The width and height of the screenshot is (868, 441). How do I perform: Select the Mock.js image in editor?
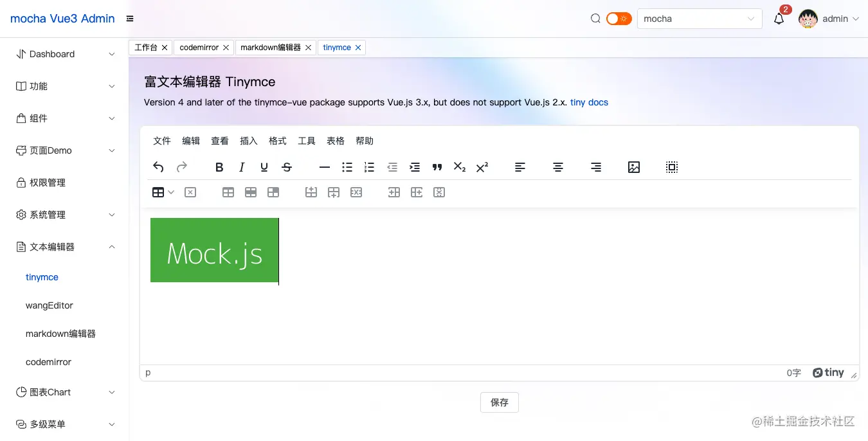pyautogui.click(x=214, y=250)
